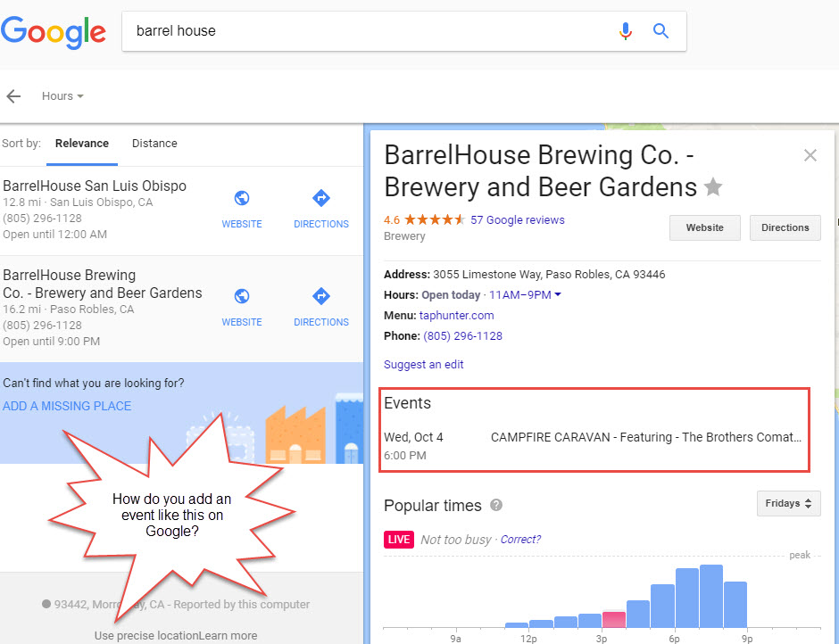Click the phone number under San Luis Obispo listing
The image size is (839, 644).
(x=42, y=219)
